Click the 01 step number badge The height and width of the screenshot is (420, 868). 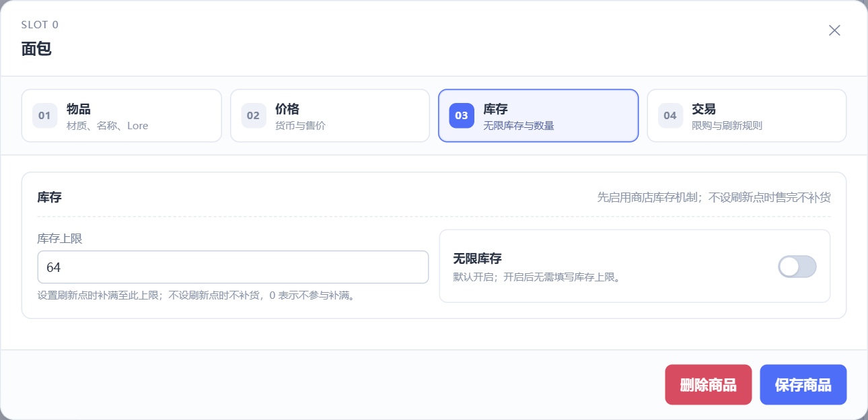pos(44,116)
